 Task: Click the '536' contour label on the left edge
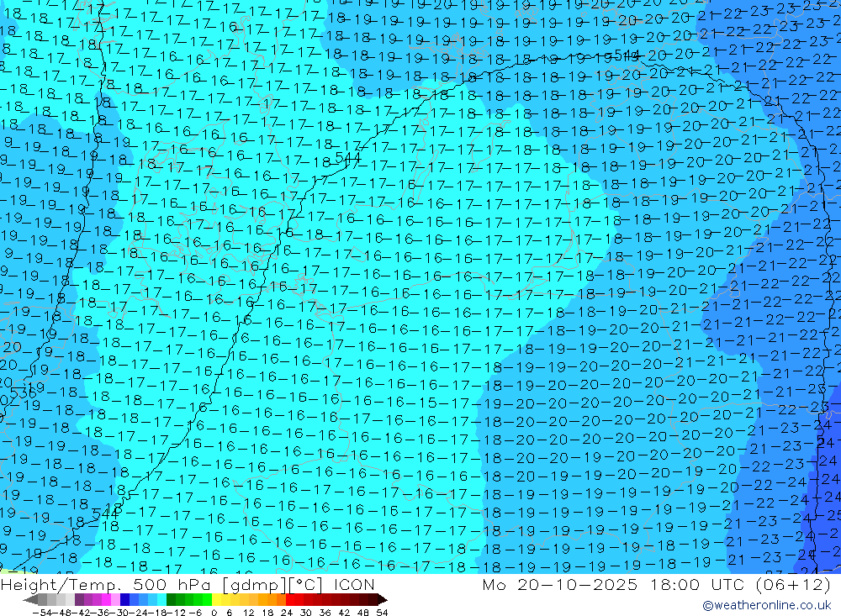tap(23, 393)
